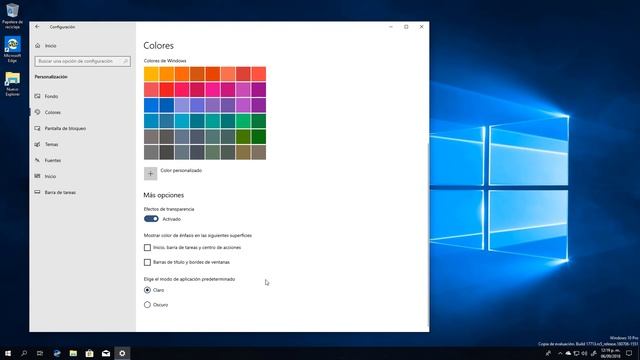Image resolution: width=640 pixels, height=360 pixels.
Task: Open the Windows Start button
Action: [8, 353]
